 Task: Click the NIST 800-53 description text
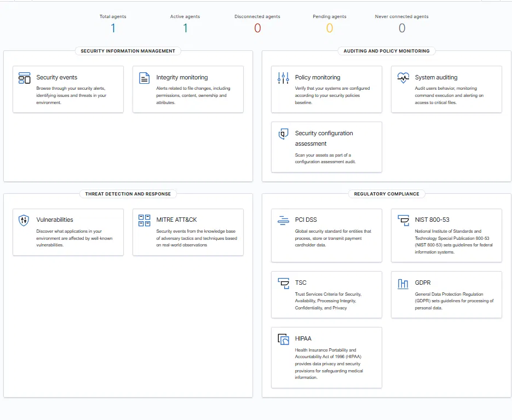click(x=453, y=241)
